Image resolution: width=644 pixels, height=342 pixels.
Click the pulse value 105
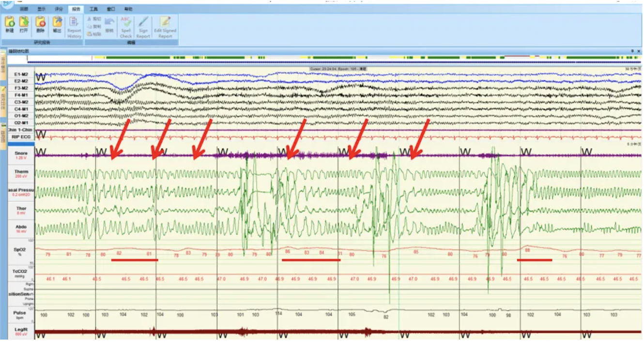[352, 314]
